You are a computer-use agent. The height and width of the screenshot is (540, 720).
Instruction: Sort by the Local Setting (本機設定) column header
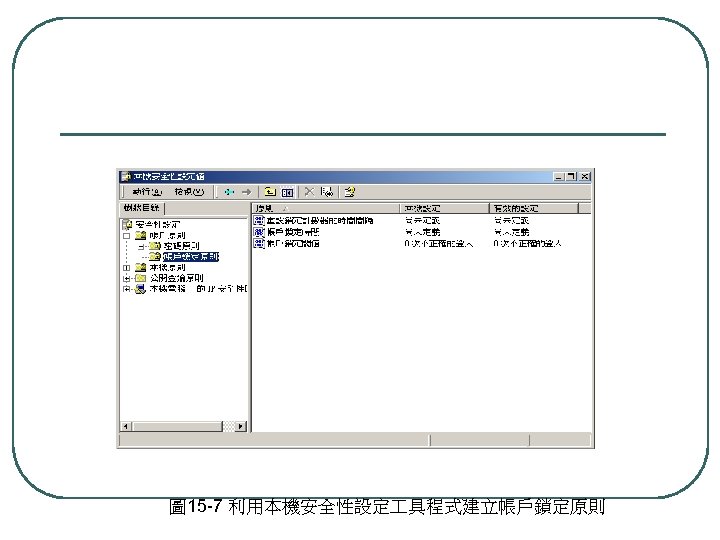pos(444,208)
